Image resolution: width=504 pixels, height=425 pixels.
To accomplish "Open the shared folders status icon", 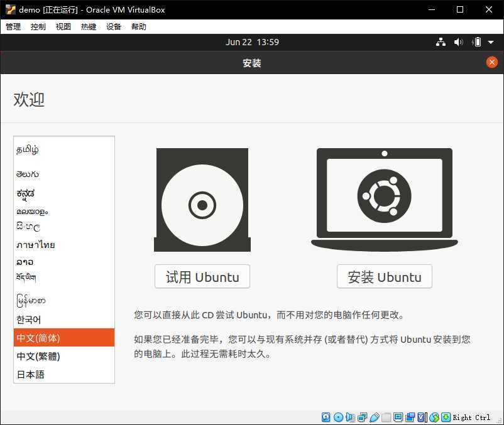I will pyautogui.click(x=386, y=417).
